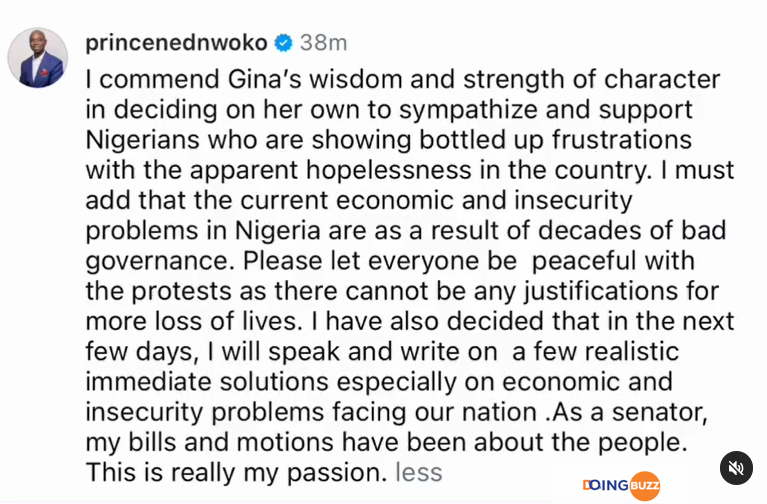Click the word "hopelessness" in the comment
The height and width of the screenshot is (504, 767).
coord(388,171)
